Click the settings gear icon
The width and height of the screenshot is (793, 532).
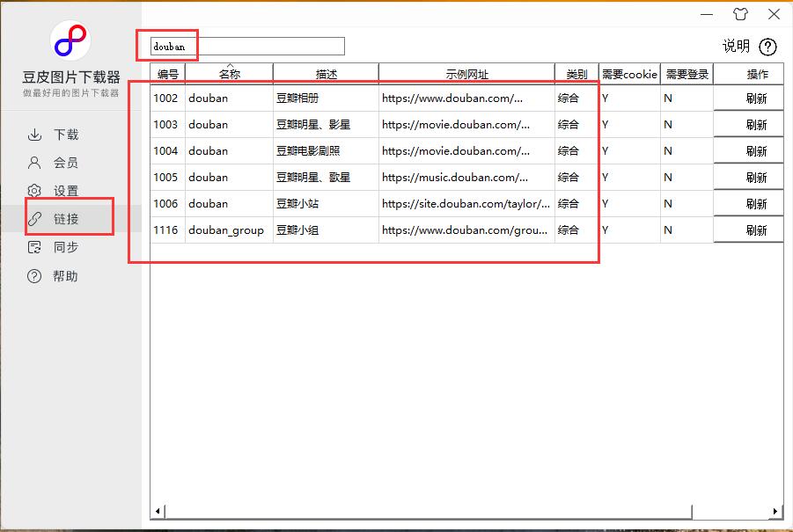point(34,191)
